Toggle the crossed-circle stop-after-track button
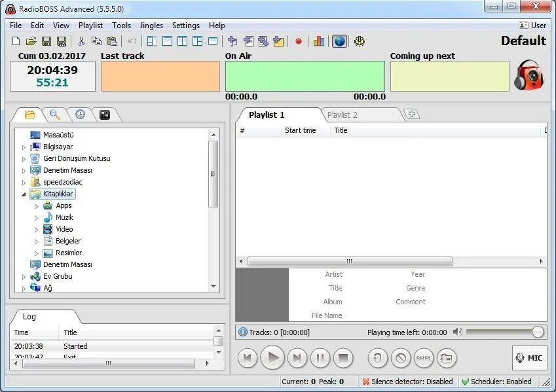Image resolution: width=556 pixels, height=392 pixels. coord(401,358)
